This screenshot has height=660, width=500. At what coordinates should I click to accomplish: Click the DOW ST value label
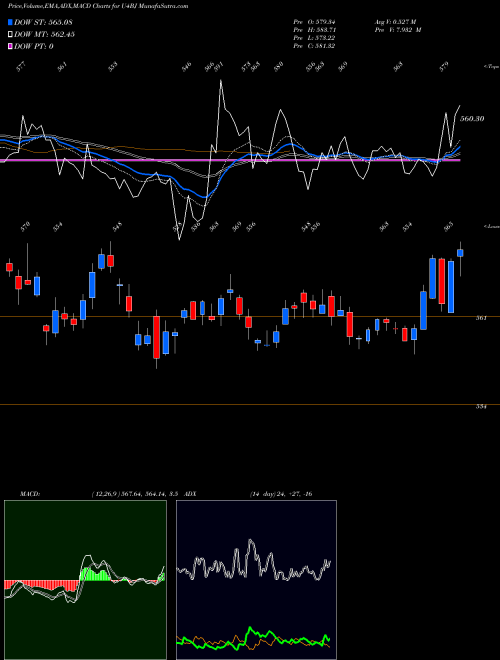click(44, 22)
